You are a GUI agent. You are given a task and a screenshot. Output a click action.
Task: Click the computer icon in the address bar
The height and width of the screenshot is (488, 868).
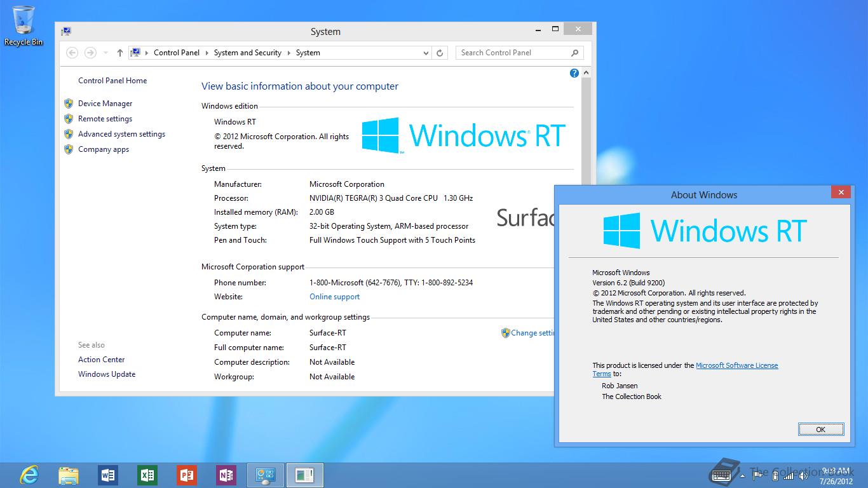pyautogui.click(x=135, y=53)
